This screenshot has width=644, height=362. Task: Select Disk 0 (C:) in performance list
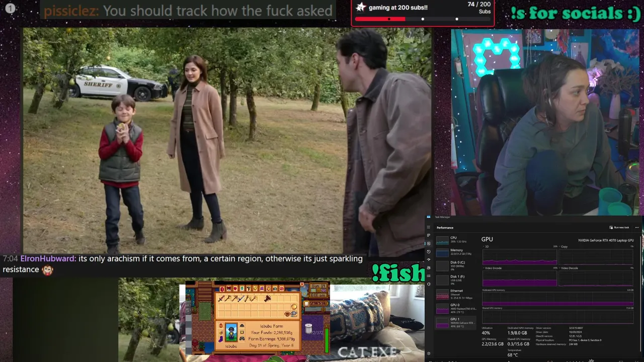click(455, 265)
